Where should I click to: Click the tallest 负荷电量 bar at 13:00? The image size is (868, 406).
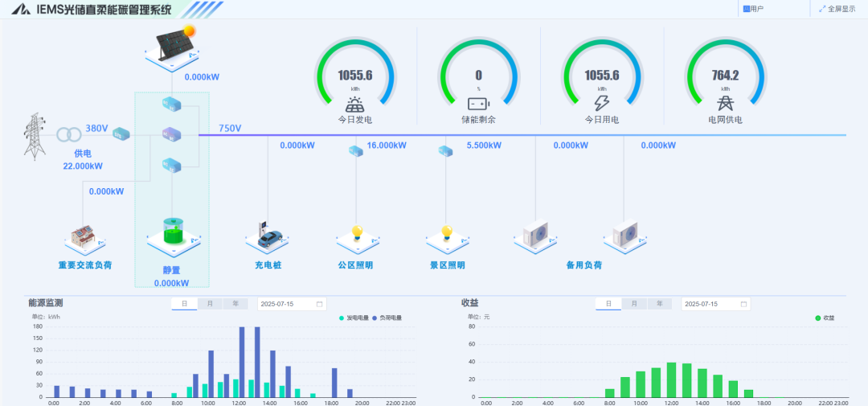[x=257, y=362]
